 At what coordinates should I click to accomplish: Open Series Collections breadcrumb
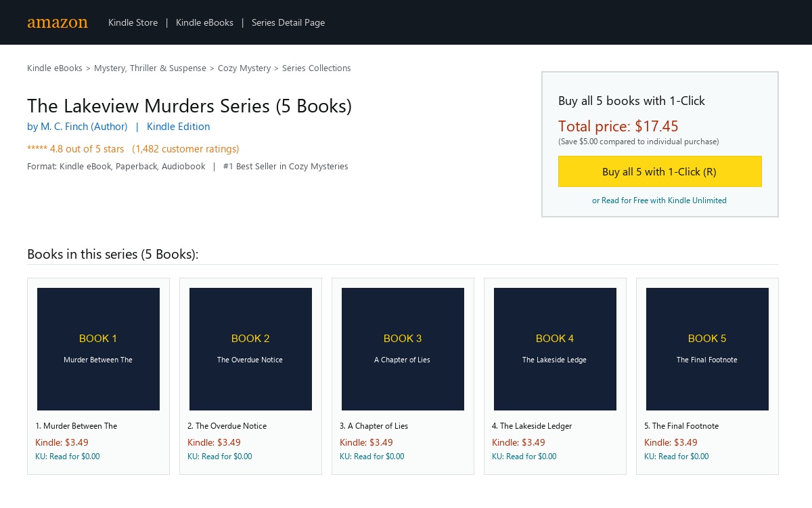[317, 68]
